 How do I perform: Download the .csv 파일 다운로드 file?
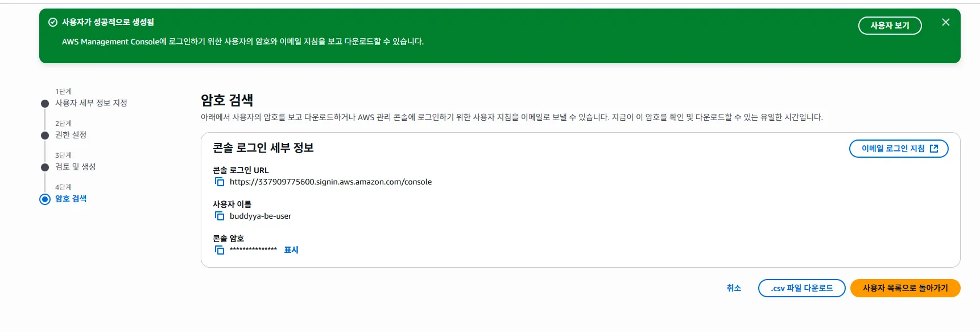click(801, 288)
